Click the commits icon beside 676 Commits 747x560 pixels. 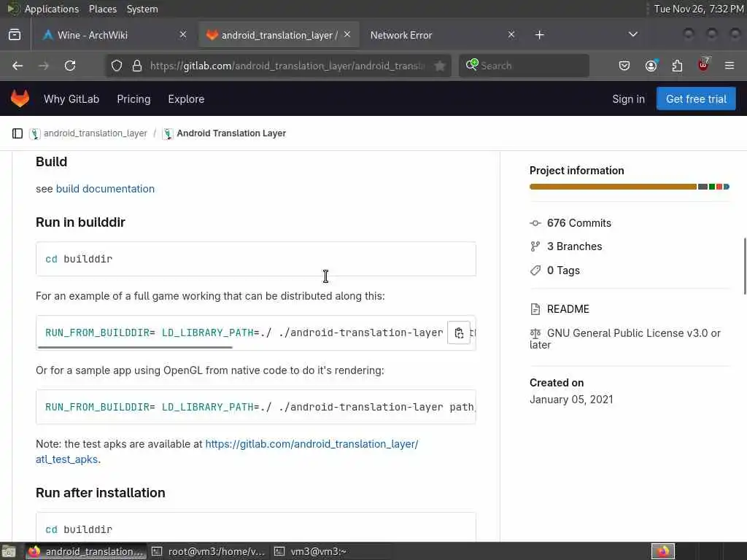pos(535,223)
